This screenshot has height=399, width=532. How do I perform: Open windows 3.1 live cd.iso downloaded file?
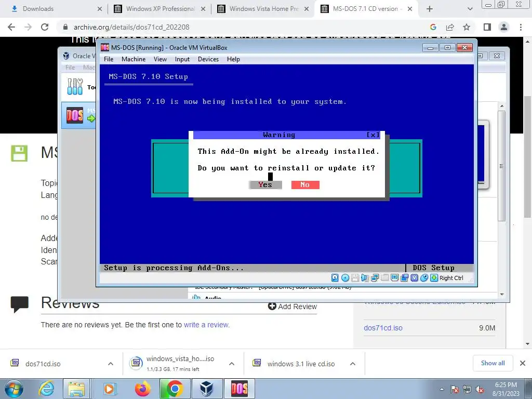click(301, 364)
